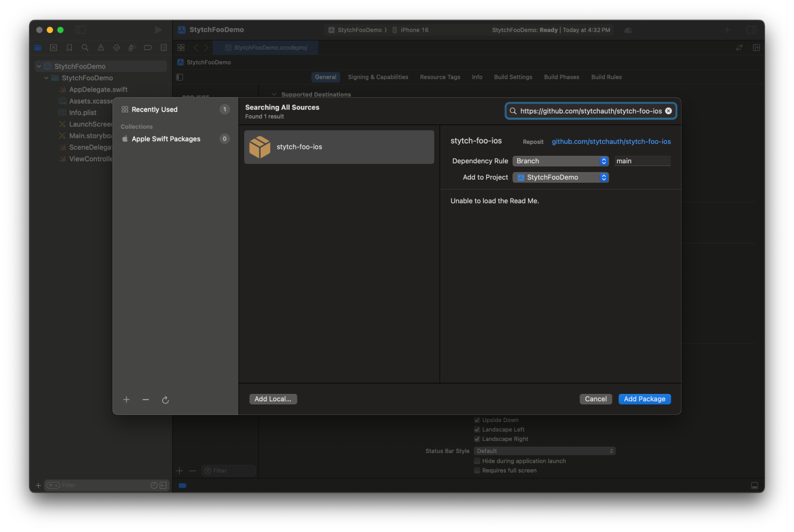Switch to Build Settings tab
Viewport: 794px width, 532px height.
pos(513,77)
